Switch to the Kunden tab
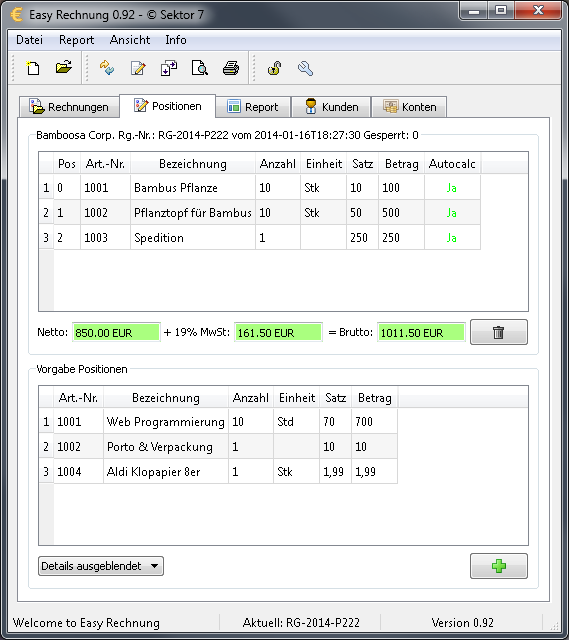The image size is (569, 640). (x=331, y=107)
